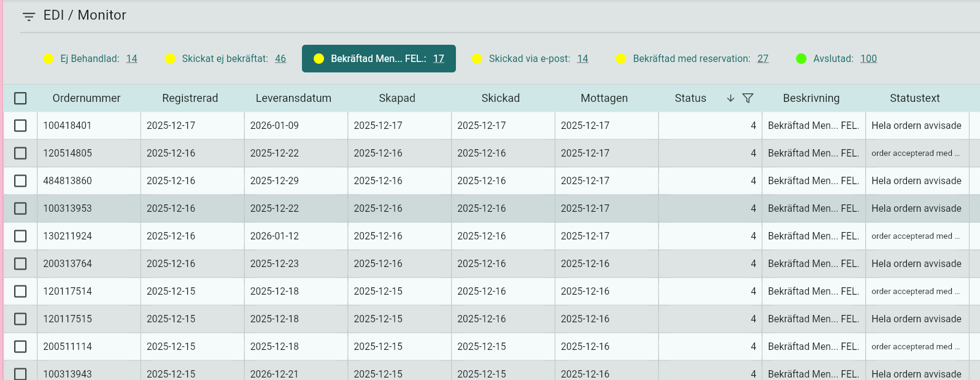
Task: Click Skickad date of order 120117514
Action: pyautogui.click(x=503, y=292)
